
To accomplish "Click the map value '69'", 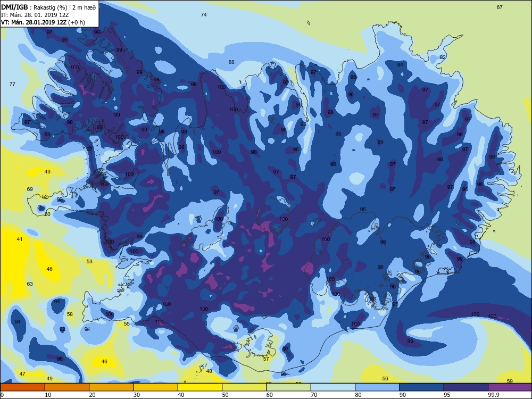I will (30, 189).
